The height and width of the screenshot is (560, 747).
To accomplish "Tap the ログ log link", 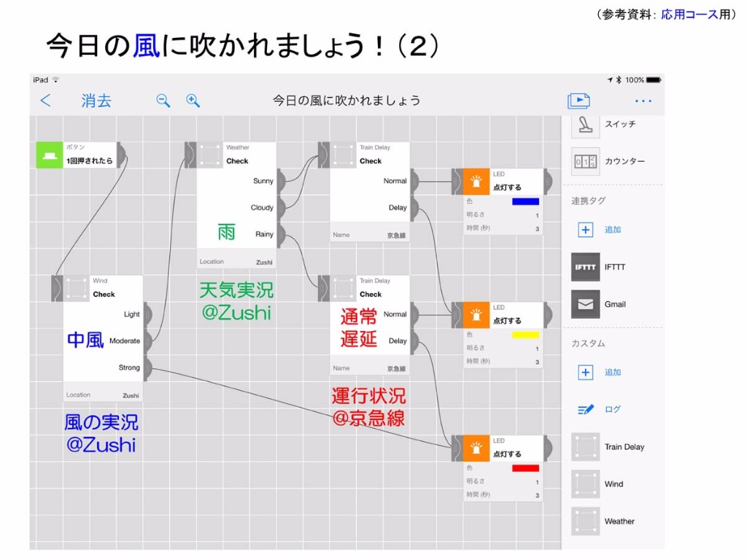I will point(613,410).
